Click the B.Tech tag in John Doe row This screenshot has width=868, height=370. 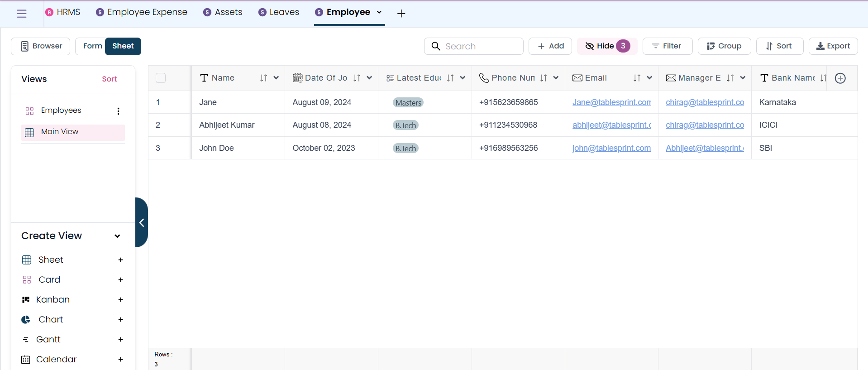tap(405, 149)
